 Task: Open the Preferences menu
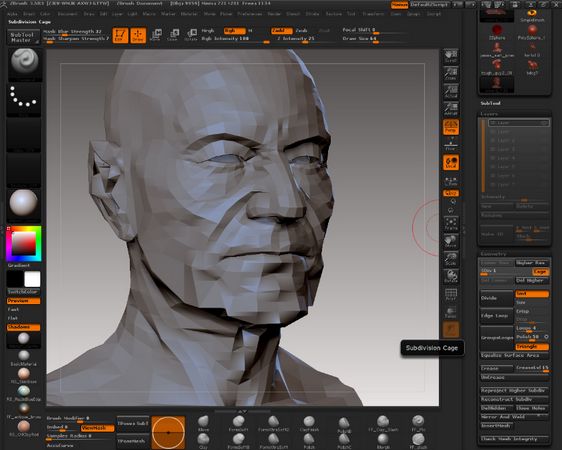pos(250,14)
